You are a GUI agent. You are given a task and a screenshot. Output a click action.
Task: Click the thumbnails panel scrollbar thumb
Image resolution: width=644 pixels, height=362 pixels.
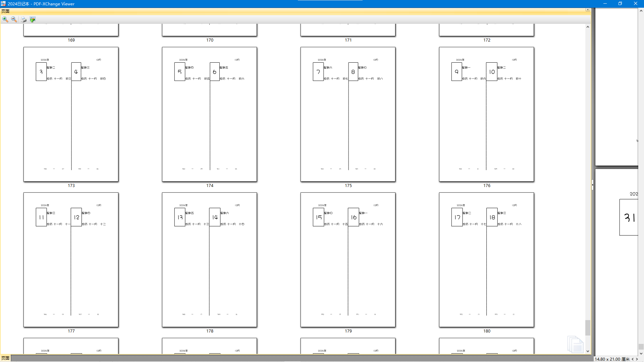[588, 327]
